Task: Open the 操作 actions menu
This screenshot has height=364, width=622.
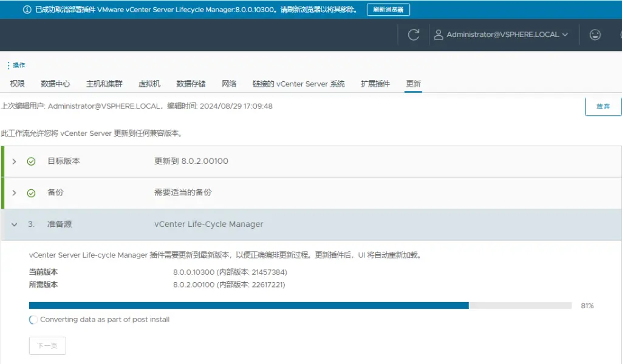Action: (x=16, y=65)
